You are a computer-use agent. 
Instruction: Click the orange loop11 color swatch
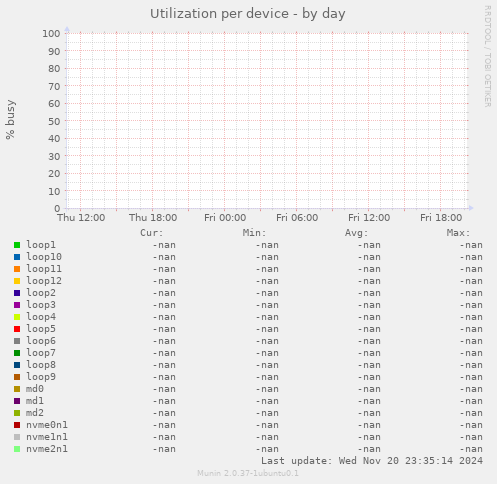17,269
